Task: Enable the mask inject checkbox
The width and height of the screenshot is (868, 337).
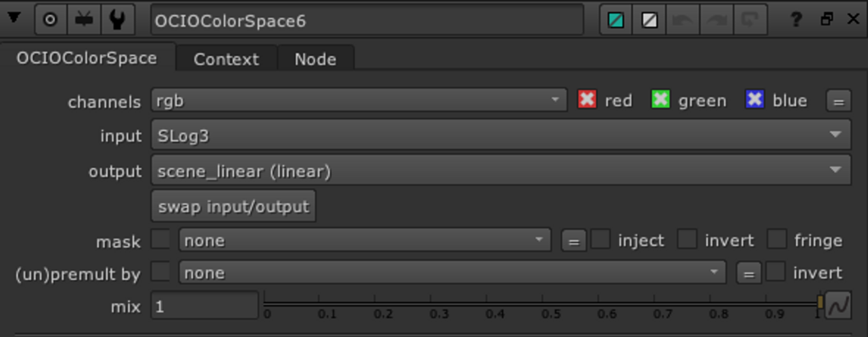Action: tap(601, 239)
